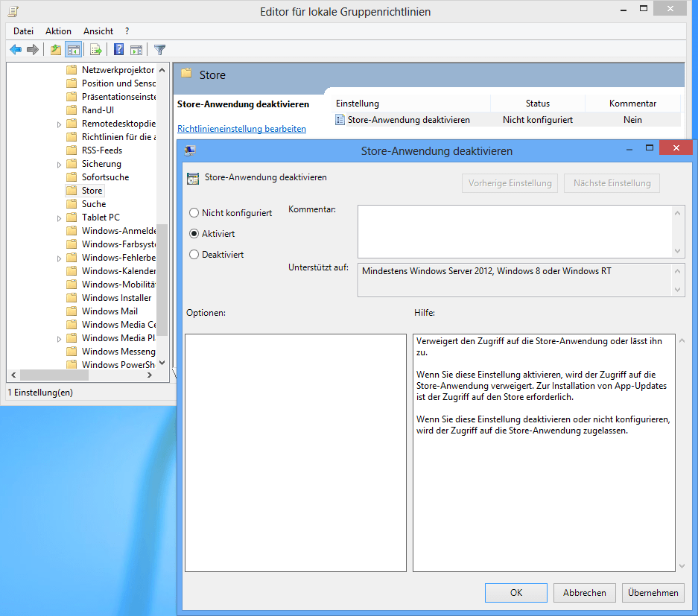Screen dimensions: 698x616
Task: Click the Up one level folder icon
Action: (x=56, y=49)
